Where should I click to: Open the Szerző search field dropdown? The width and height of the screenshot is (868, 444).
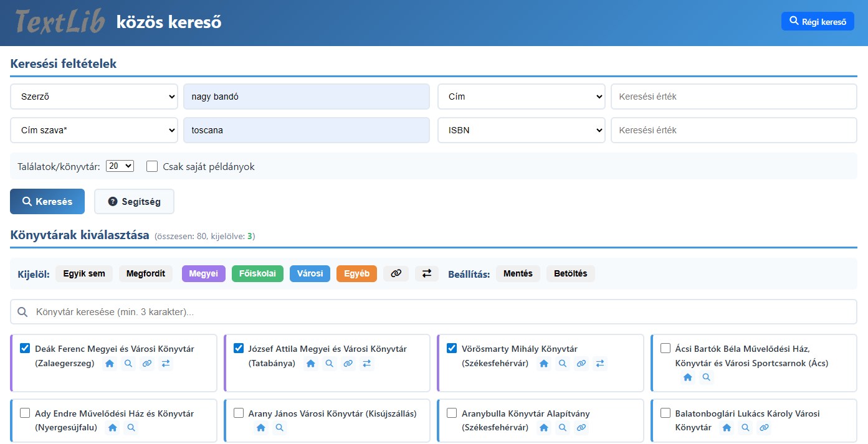coord(94,97)
